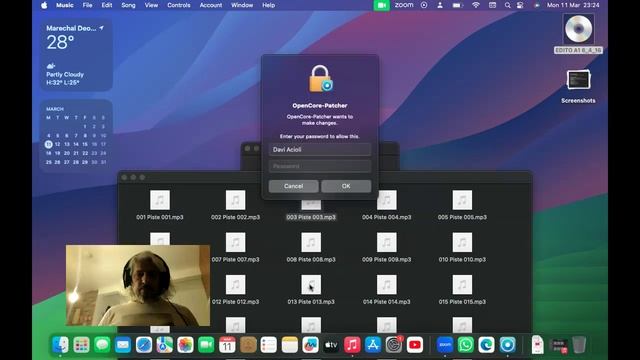Open Maps app in the dock
Image resolution: width=640 pixels, height=360 pixels.
click(x=164, y=345)
